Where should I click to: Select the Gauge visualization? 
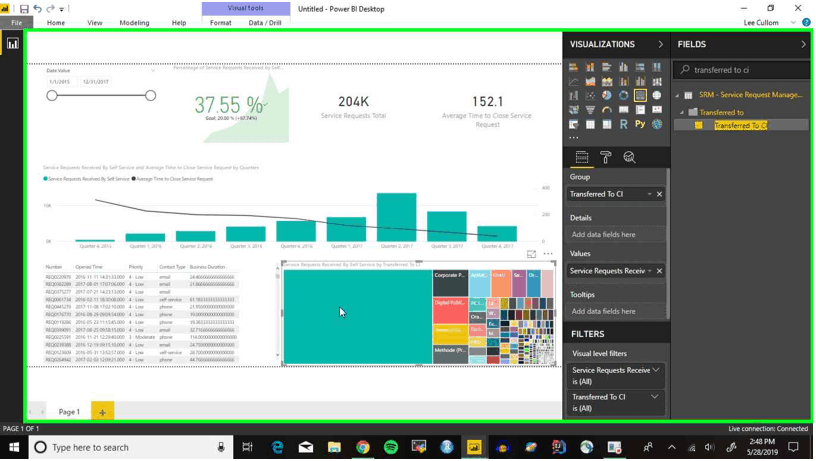pyautogui.click(x=607, y=110)
